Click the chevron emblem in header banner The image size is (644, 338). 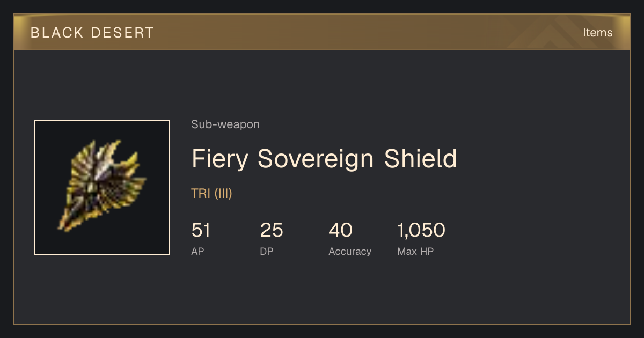(x=553, y=35)
